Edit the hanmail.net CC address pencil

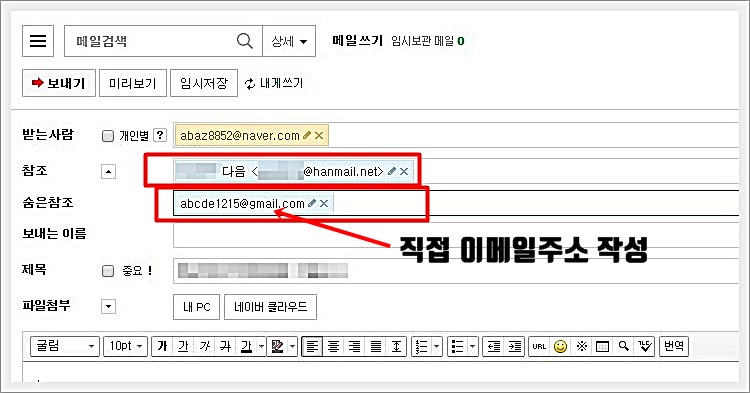392,171
